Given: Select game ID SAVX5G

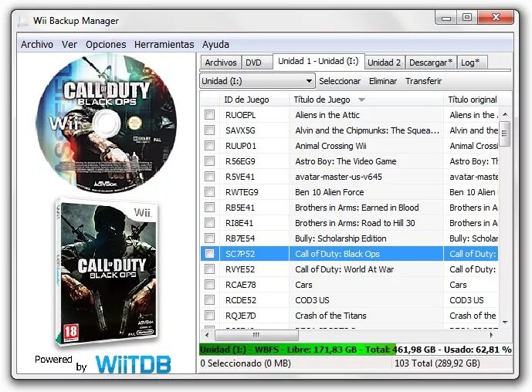Looking at the screenshot, I should pos(240,130).
